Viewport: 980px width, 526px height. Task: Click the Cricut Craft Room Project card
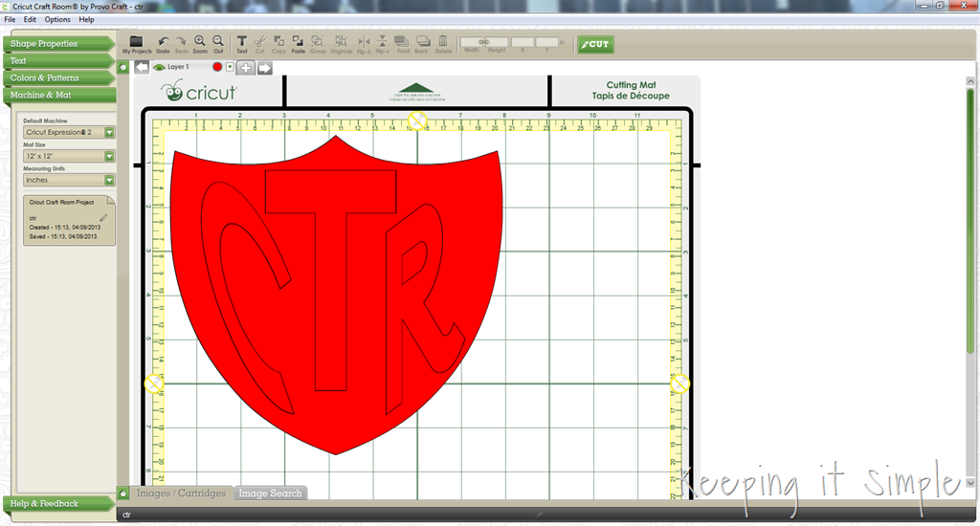click(x=69, y=220)
